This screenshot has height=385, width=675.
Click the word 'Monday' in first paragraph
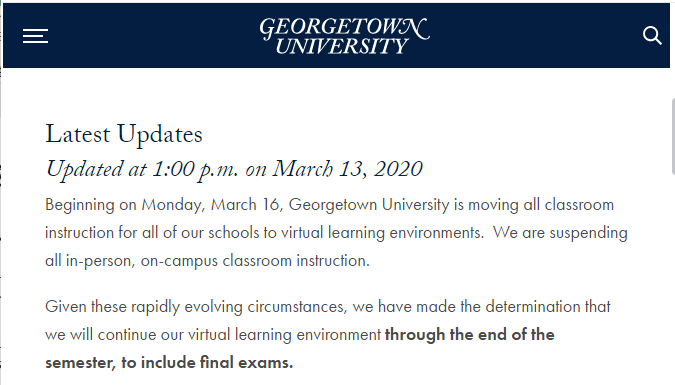171,205
